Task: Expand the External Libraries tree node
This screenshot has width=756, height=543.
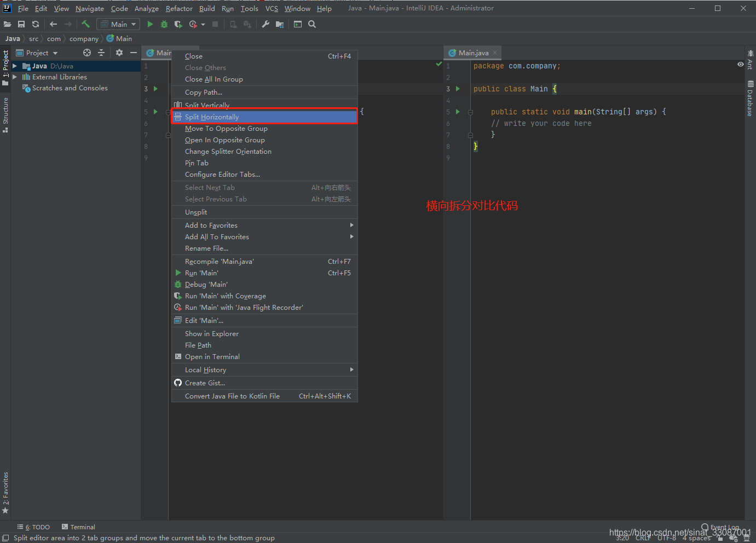Action: [15, 77]
